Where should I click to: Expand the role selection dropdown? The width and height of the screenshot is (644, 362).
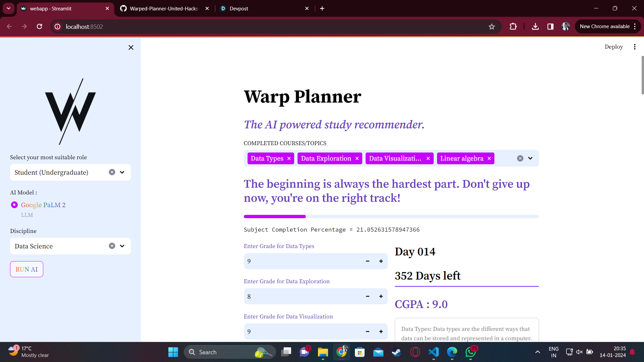coord(122,172)
